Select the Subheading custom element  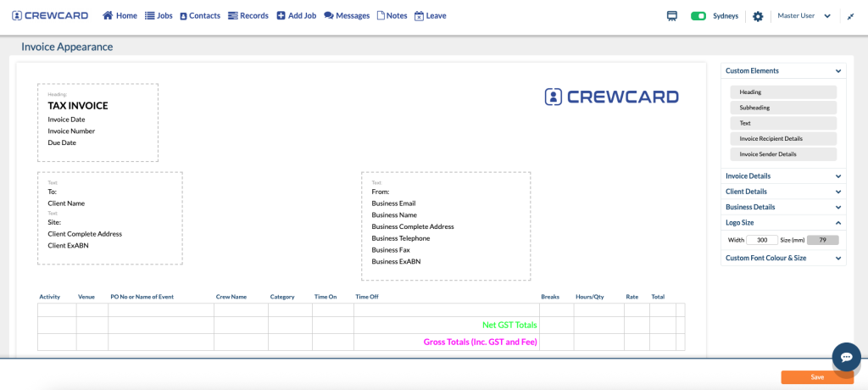point(782,108)
